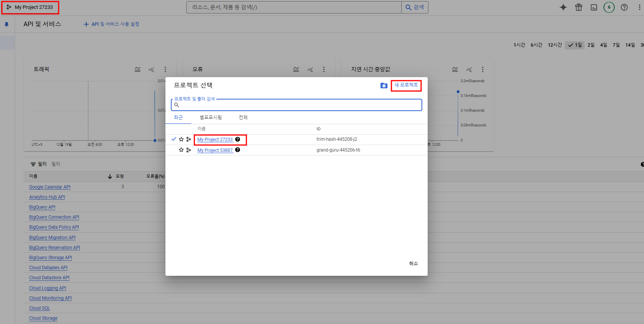644x324 pixels.
Task: Open metrics explorer icon on 트래픽 chart
Action: (151, 69)
